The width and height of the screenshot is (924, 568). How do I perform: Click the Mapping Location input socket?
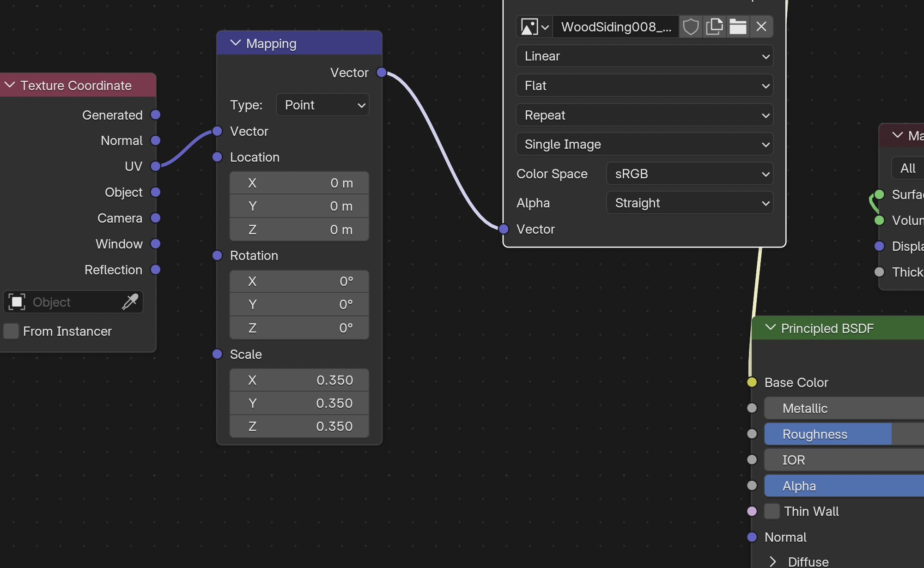click(217, 157)
